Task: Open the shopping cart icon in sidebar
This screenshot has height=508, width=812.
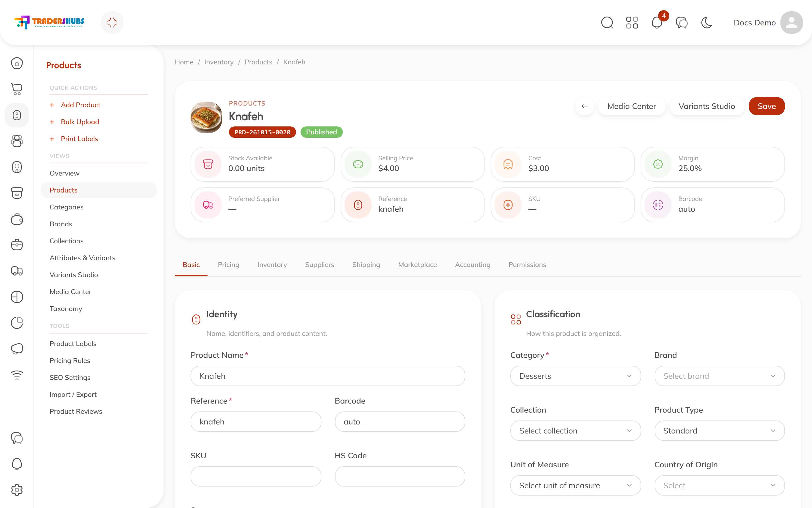Action: 17,89
